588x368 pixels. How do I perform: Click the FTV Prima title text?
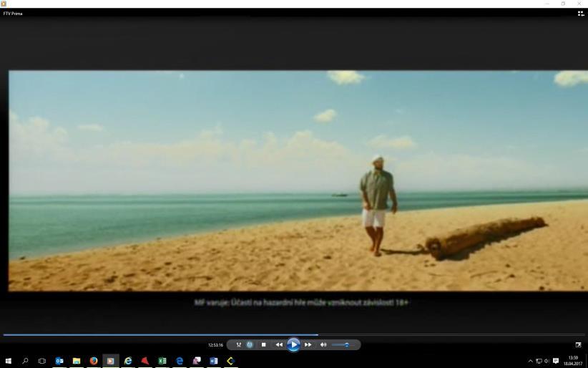[13, 14]
